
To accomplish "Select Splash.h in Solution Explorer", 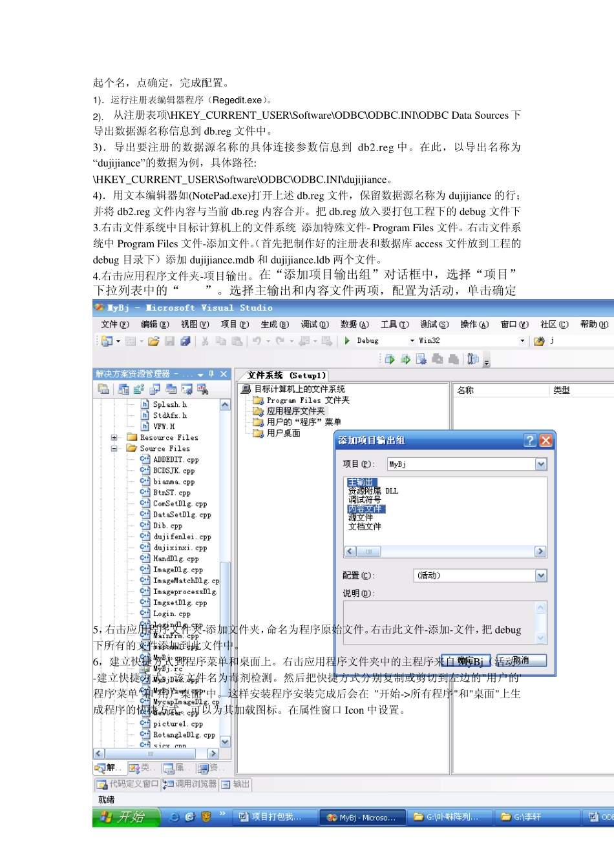I will click(x=170, y=405).
